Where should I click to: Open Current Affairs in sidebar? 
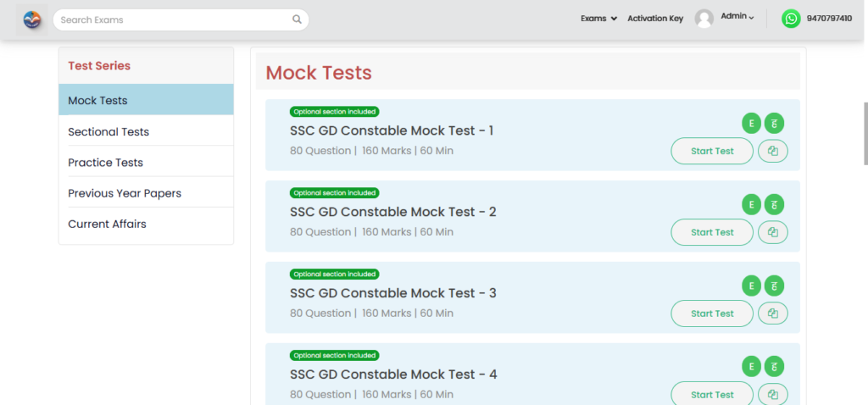click(x=107, y=224)
